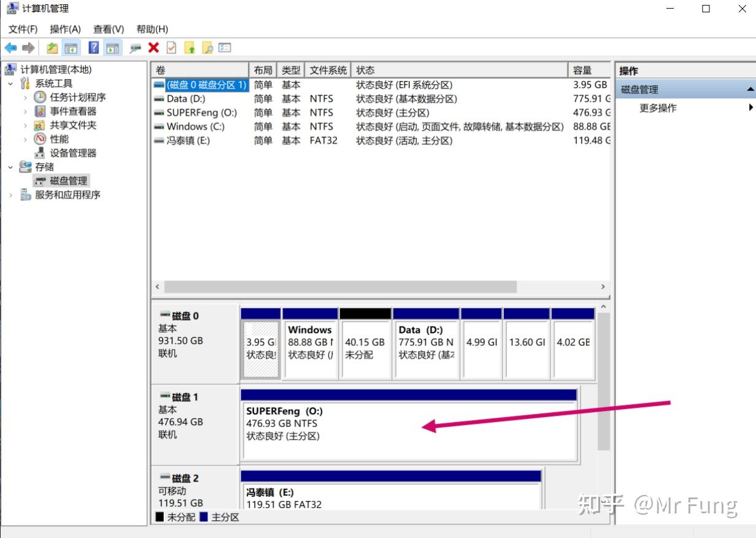The image size is (756, 538).
Task: Open the Action (操作) menu
Action: pos(65,29)
